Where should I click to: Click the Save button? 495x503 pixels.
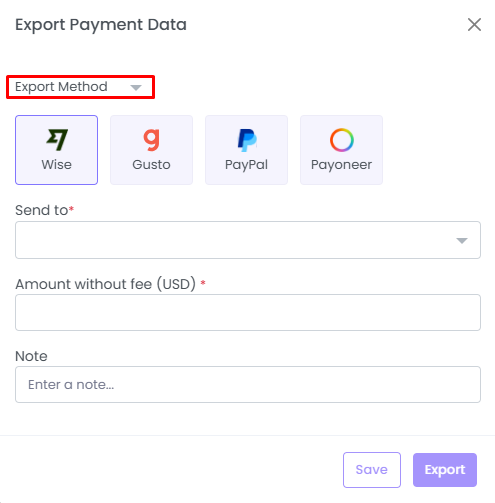[x=372, y=470]
